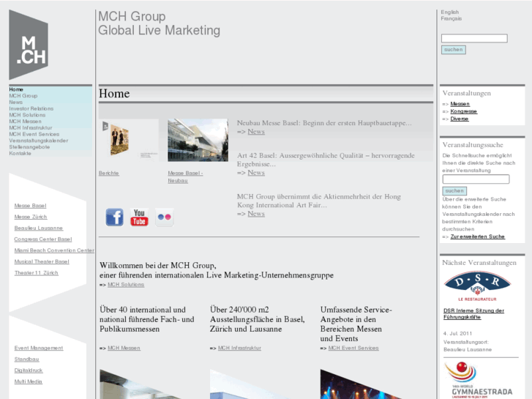The image size is (532, 399).
Task: Focus the top site search field
Action: point(474,38)
